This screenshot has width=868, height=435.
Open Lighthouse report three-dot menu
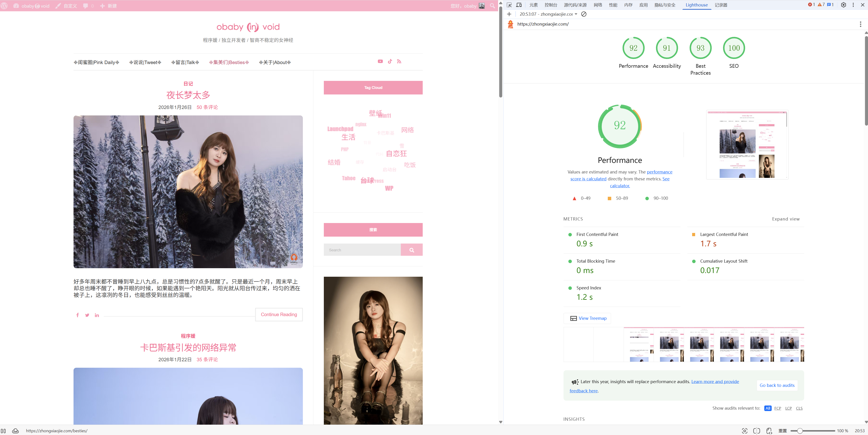[x=860, y=24]
